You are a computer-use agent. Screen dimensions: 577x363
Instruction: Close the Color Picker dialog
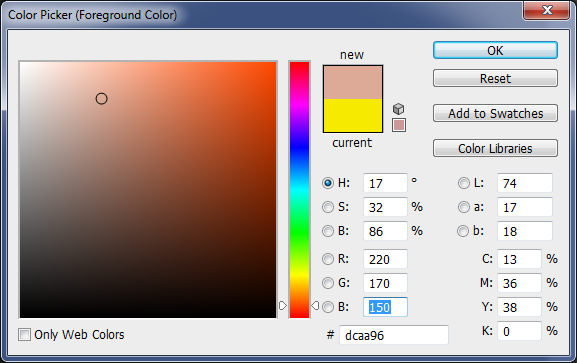[x=546, y=10]
